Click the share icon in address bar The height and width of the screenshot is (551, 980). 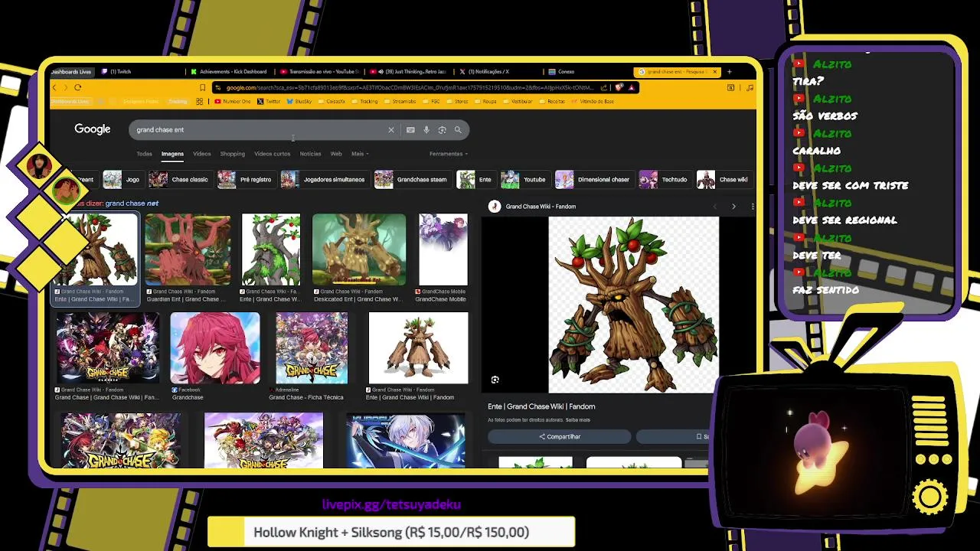(604, 87)
